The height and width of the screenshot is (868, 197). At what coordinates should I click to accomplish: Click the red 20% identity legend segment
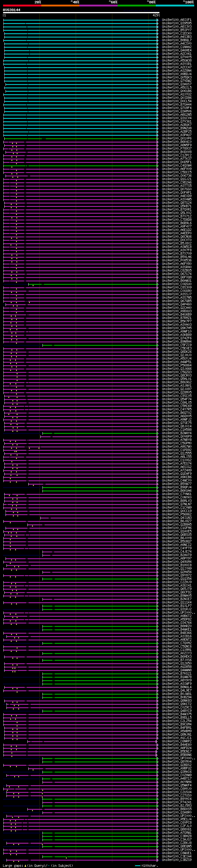pyautogui.click(x=22, y=6)
